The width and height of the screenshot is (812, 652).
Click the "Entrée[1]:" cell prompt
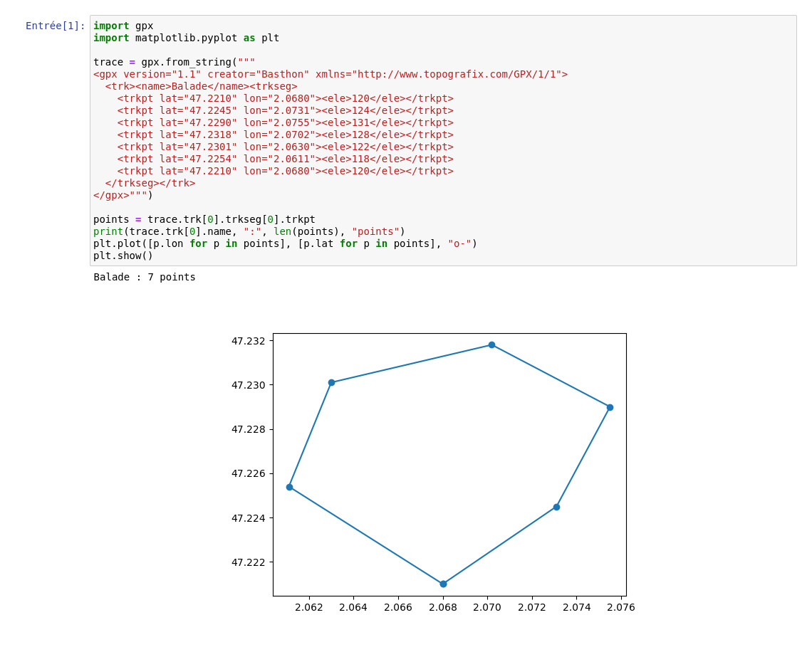(x=56, y=26)
